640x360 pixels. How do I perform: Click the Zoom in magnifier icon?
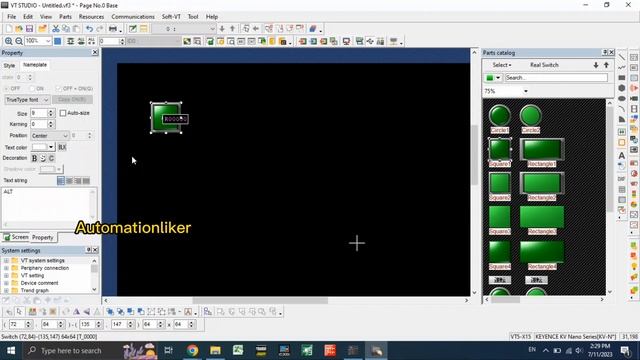[x=9, y=41]
